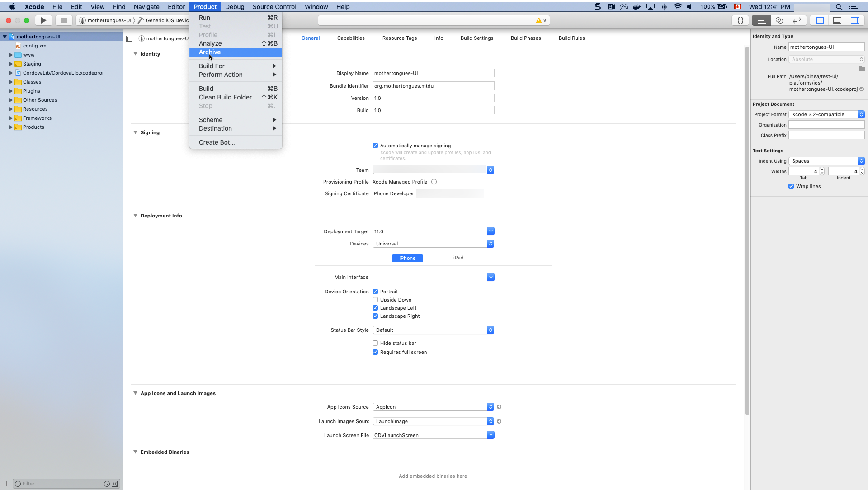Screen dimensions: 868x490
Task: Open the Team dropdown
Action: (x=433, y=170)
